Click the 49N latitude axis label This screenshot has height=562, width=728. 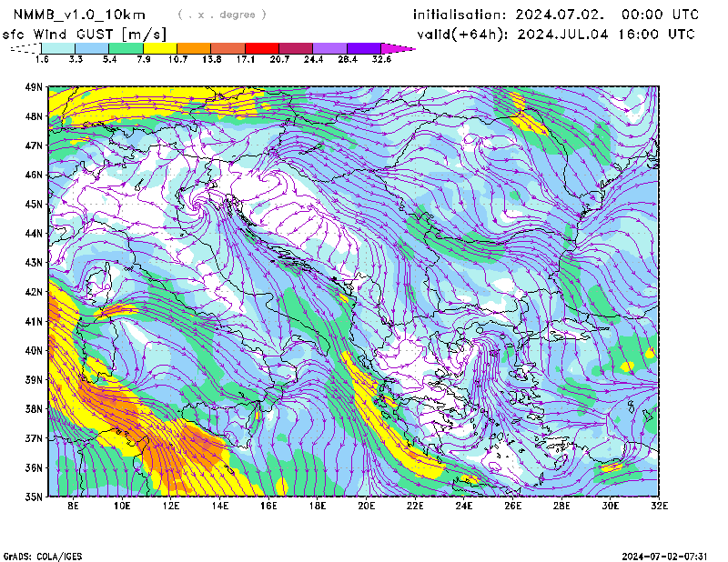point(35,87)
